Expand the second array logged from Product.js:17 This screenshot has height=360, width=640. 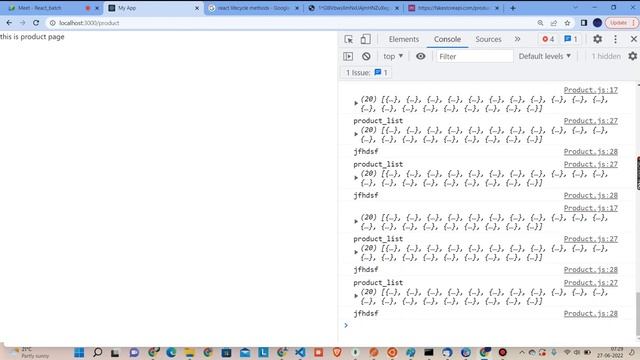356,222
